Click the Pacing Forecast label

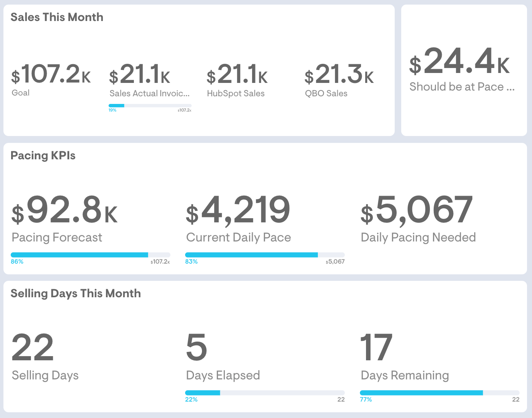(57, 238)
